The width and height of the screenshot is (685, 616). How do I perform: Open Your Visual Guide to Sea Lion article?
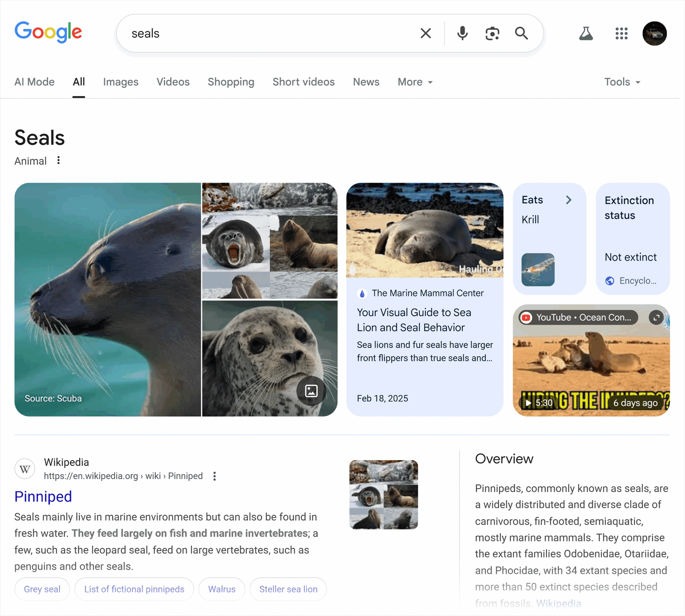point(414,320)
